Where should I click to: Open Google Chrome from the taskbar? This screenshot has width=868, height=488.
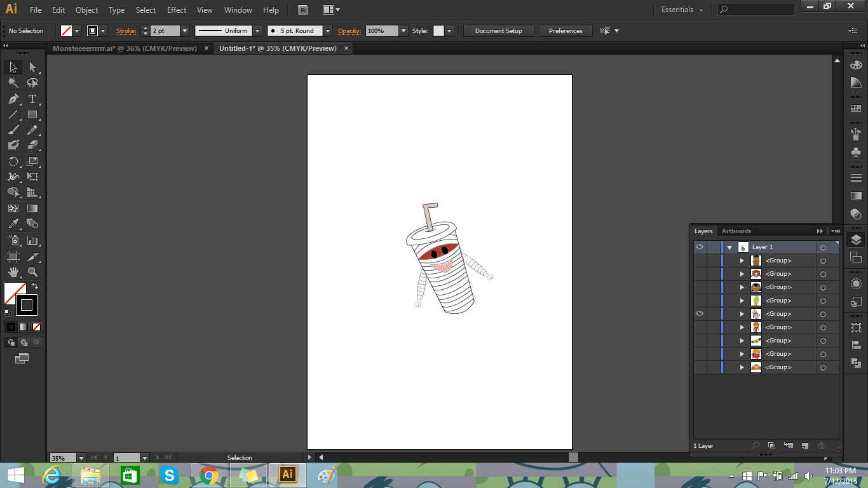[208, 475]
